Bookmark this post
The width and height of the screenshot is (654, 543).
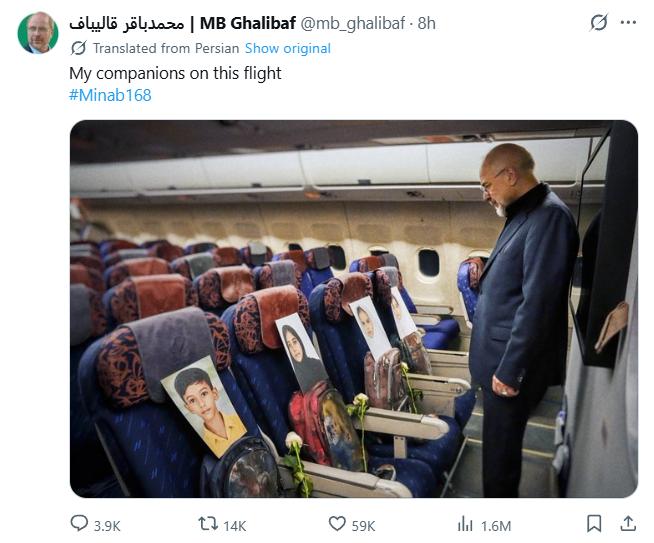point(594,524)
